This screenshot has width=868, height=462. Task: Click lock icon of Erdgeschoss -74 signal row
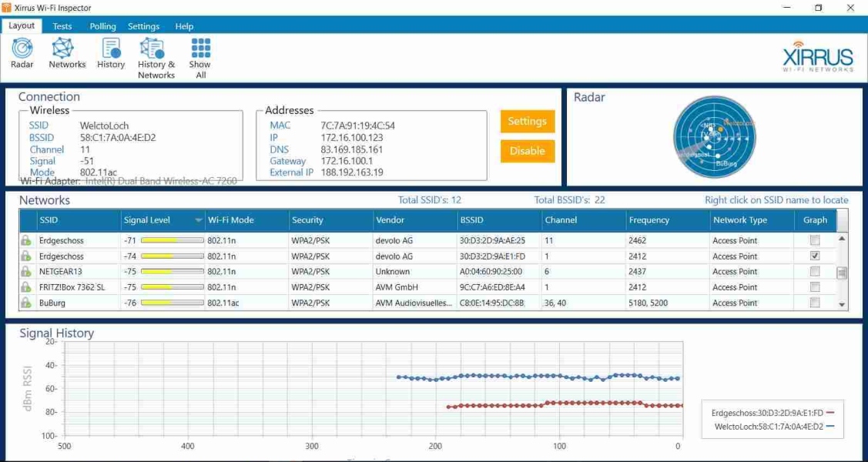(25, 256)
